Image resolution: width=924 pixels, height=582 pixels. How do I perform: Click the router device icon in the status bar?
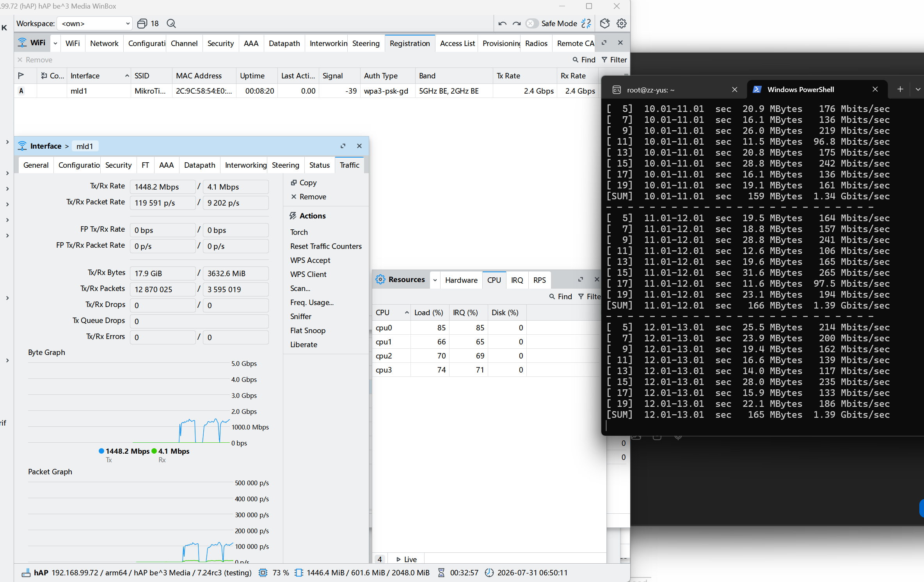(x=26, y=573)
